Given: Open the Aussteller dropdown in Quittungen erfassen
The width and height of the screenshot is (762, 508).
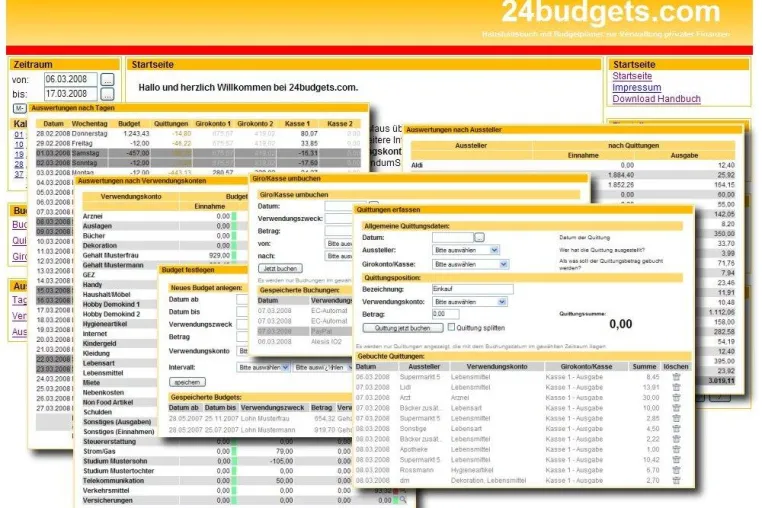Looking at the screenshot, I should click(466, 250).
